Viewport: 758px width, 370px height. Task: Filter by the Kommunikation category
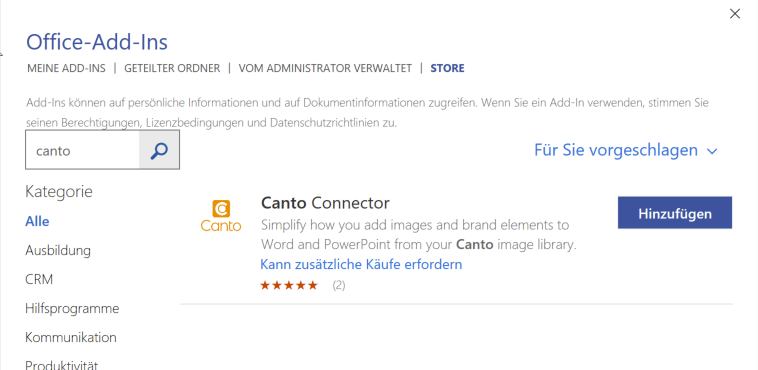tap(71, 337)
